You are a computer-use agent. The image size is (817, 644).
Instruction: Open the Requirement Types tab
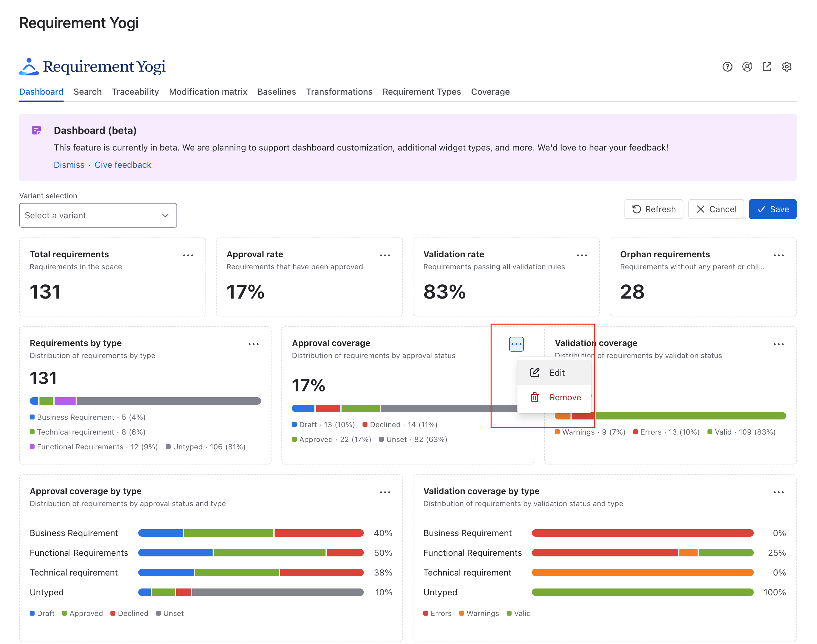pyautogui.click(x=422, y=92)
